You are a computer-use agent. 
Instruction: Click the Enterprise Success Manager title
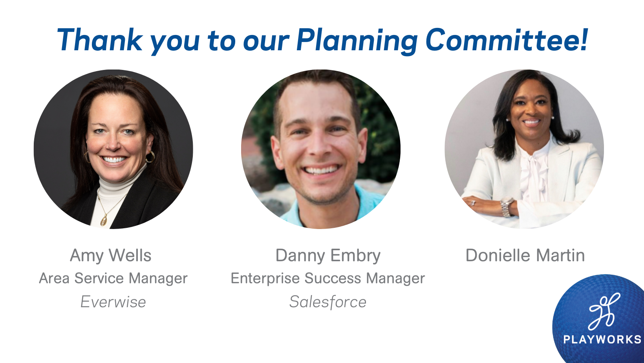[x=328, y=278]
